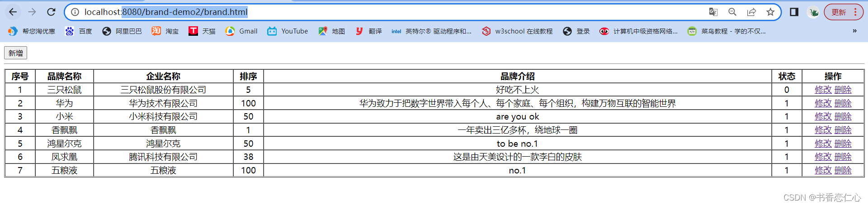Image resolution: width=868 pixels, height=206 pixels.
Task: Click the 企业名称 column header
Action: click(x=163, y=76)
